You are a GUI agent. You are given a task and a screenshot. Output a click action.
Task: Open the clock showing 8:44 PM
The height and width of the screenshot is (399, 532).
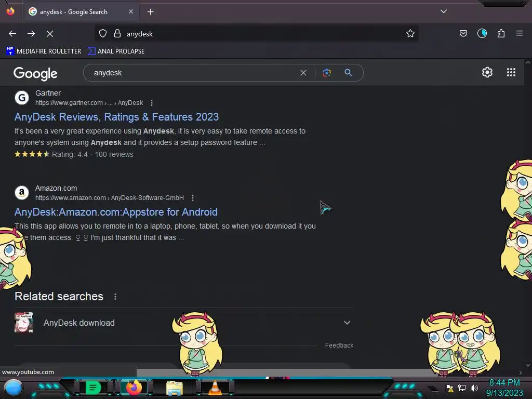tap(504, 388)
